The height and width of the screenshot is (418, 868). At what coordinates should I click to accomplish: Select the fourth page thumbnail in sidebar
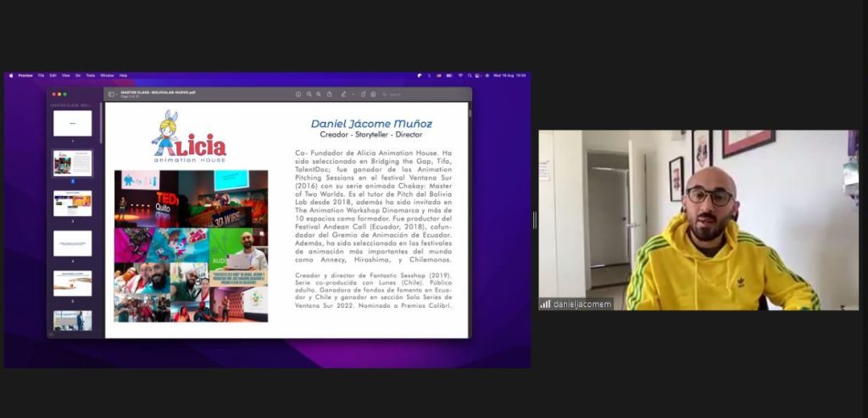(72, 243)
